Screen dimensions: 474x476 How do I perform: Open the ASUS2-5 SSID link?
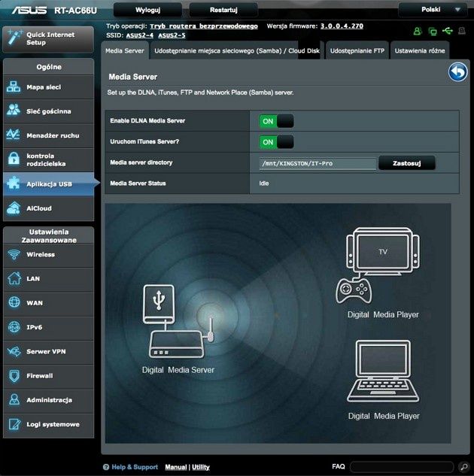172,35
